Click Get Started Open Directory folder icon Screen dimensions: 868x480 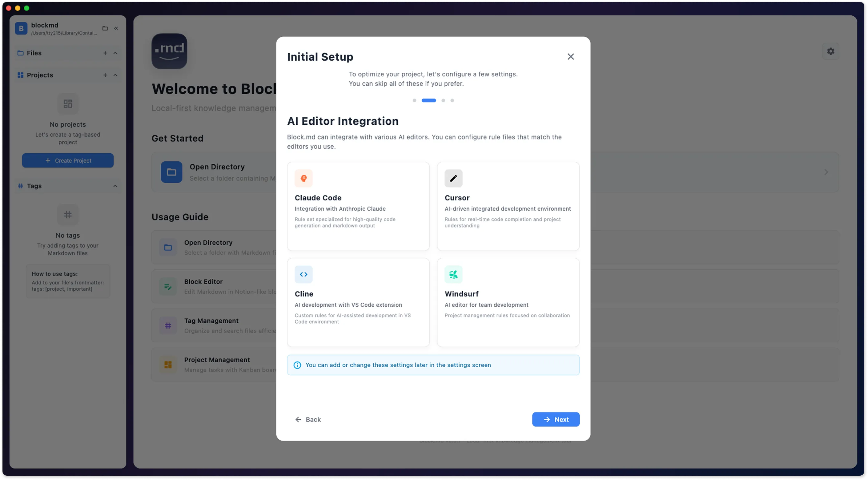pyautogui.click(x=171, y=172)
